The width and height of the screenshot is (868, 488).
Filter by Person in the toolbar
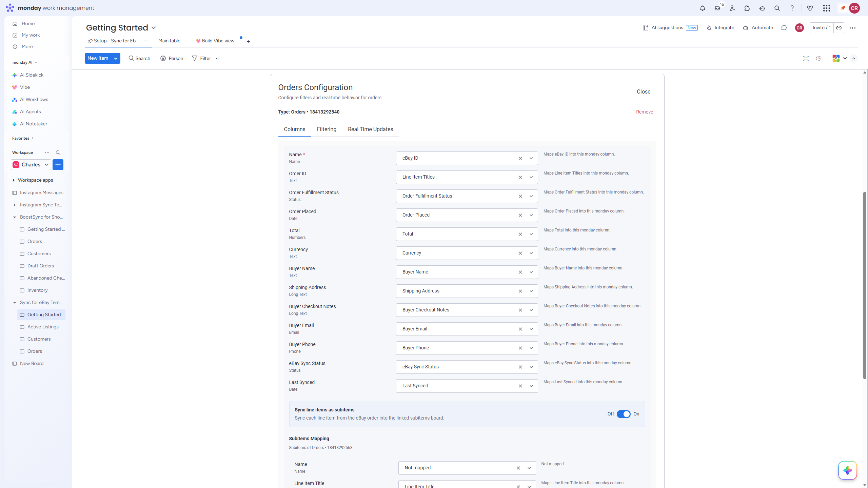point(172,59)
